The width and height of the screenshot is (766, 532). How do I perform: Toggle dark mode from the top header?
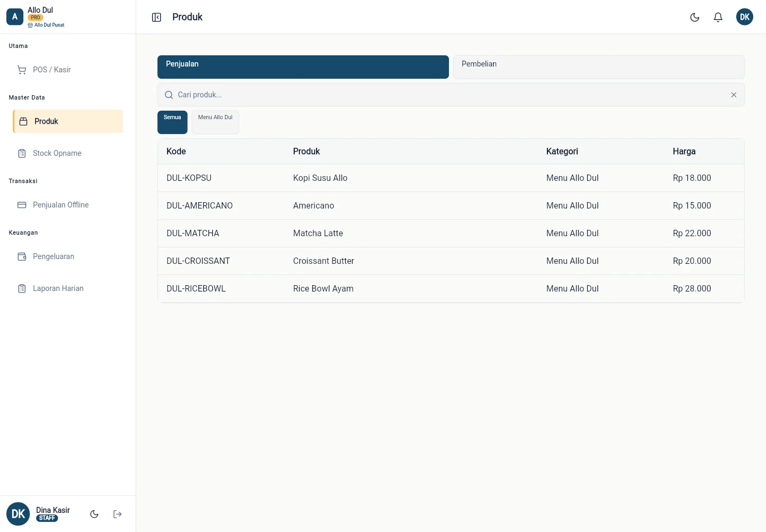click(695, 17)
